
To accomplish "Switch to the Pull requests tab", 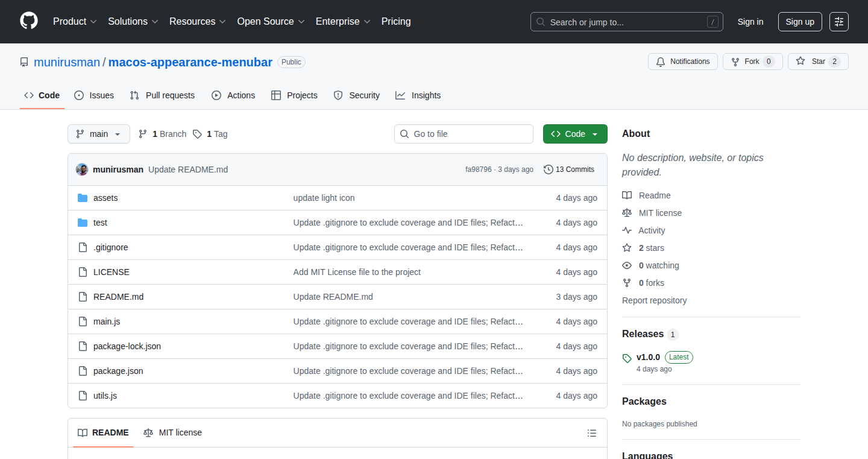I will coord(162,95).
